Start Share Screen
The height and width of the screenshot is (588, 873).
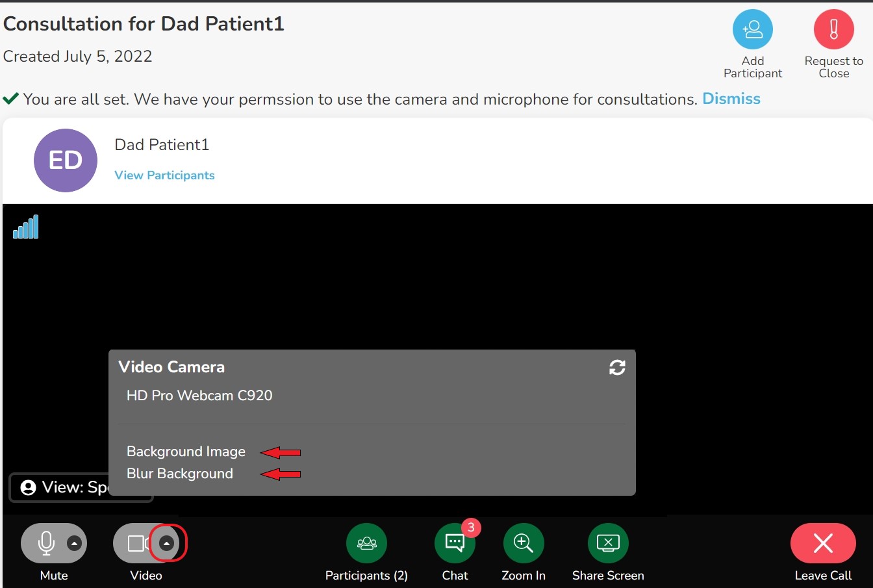pyautogui.click(x=607, y=543)
